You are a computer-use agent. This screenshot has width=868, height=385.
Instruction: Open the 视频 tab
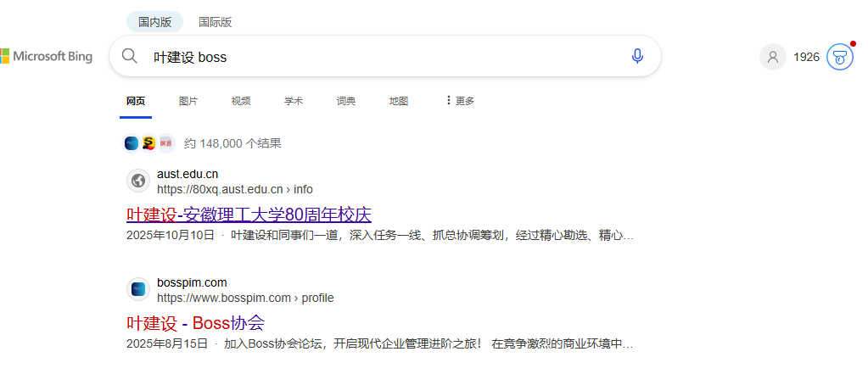coord(241,101)
